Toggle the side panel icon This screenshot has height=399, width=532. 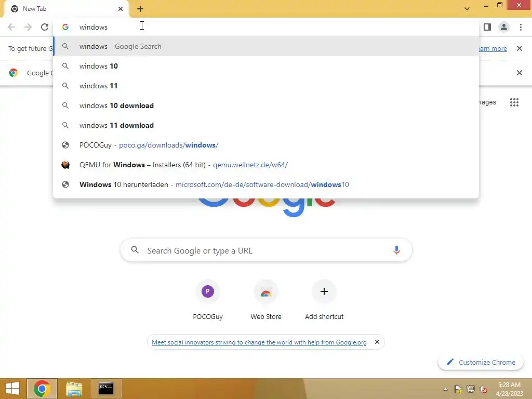tap(487, 27)
